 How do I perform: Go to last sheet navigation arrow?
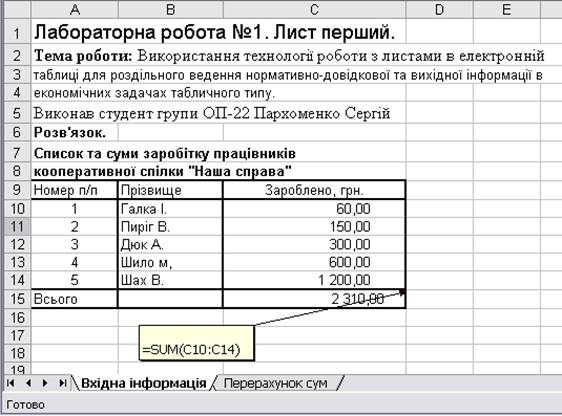63,383
